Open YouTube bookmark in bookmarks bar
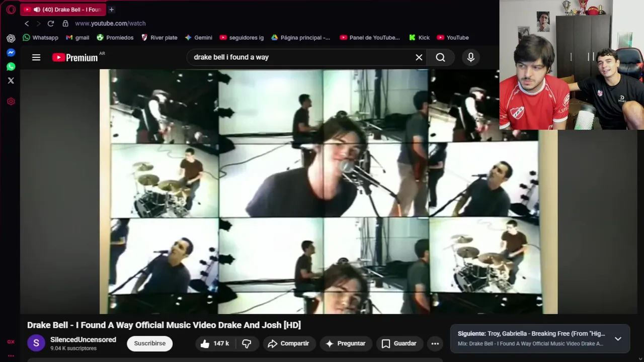The height and width of the screenshot is (362, 644). coord(453,38)
